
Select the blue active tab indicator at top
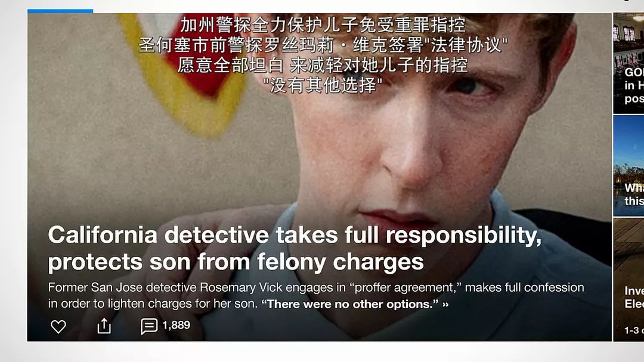[x=60, y=10]
